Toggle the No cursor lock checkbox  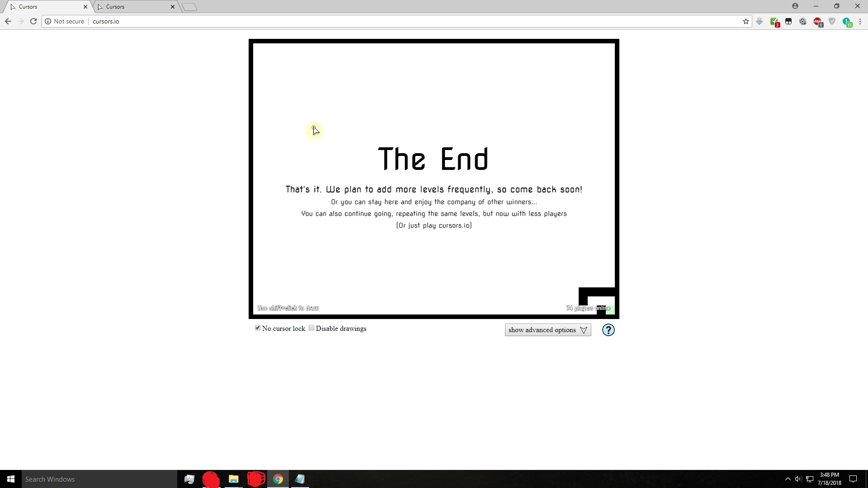pos(258,328)
